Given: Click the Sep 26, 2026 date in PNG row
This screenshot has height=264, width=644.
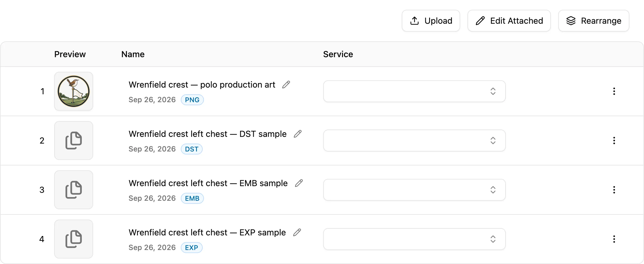Looking at the screenshot, I should (x=152, y=100).
